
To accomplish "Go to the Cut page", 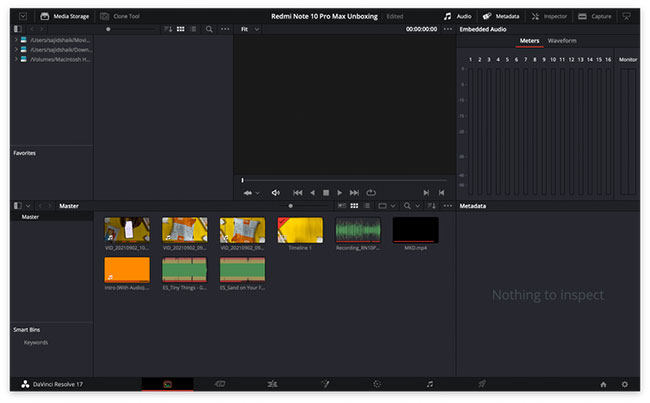I will (220, 384).
